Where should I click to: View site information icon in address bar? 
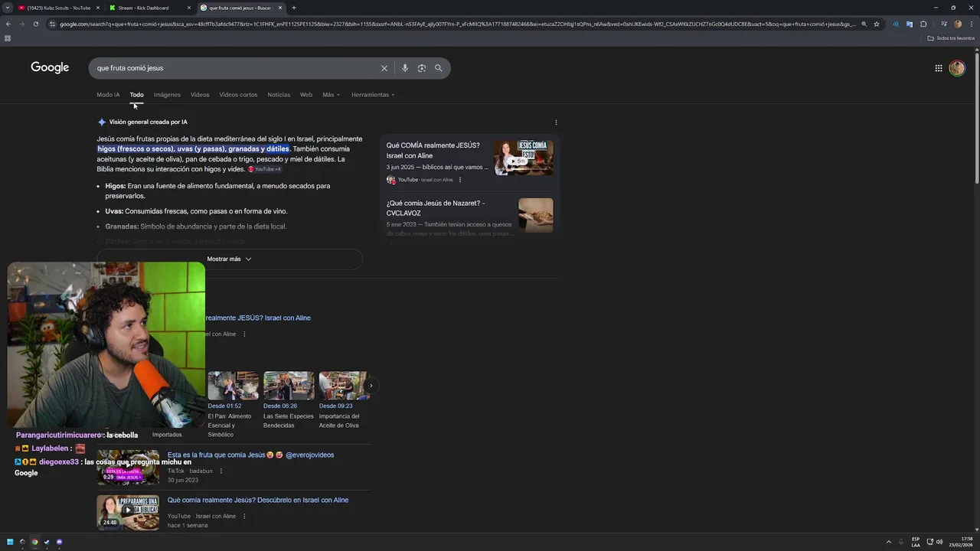click(52, 24)
